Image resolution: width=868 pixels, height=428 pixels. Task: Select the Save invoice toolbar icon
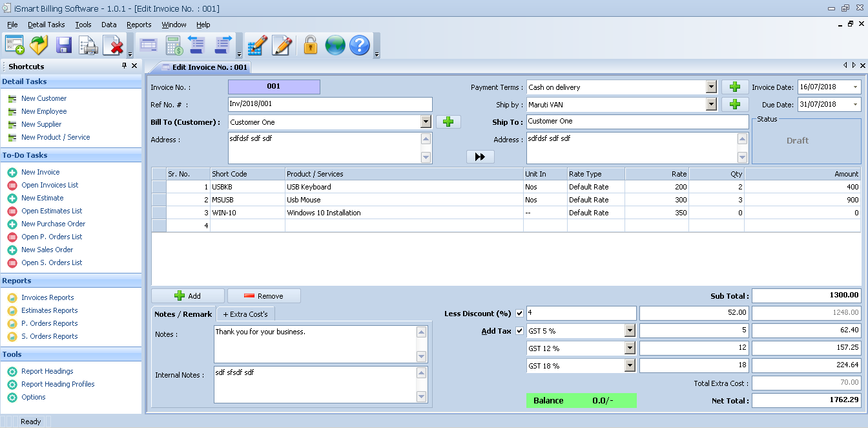click(63, 45)
